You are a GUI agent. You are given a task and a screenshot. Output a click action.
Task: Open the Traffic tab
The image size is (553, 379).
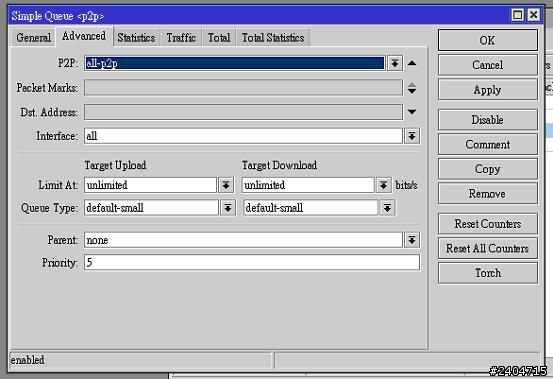[181, 38]
